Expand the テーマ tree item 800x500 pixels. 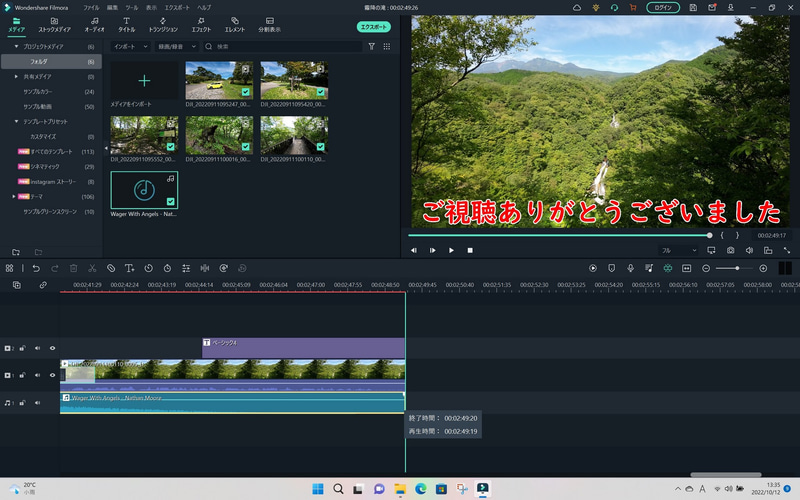pos(14,196)
